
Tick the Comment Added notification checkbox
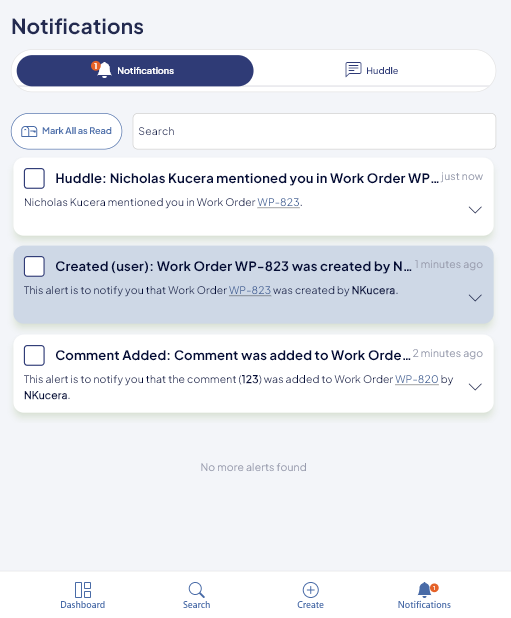coord(34,356)
